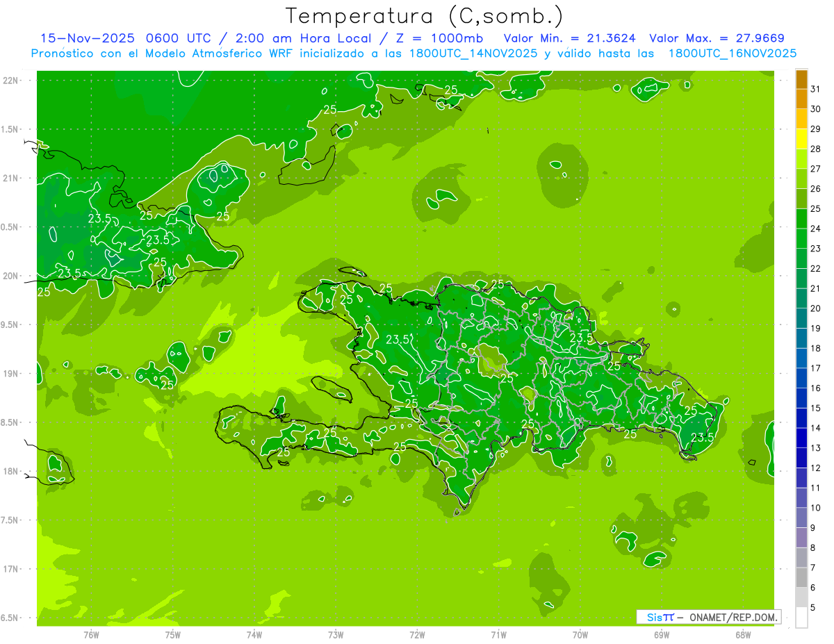
Task: Click the '22N' latitude axis label
Action: point(10,81)
